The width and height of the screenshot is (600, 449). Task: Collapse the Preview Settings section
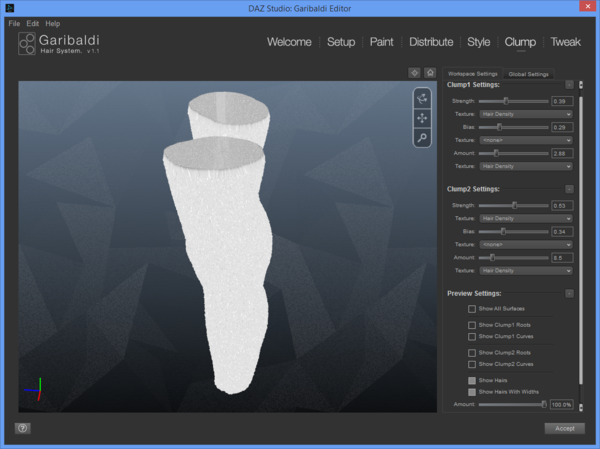point(569,294)
